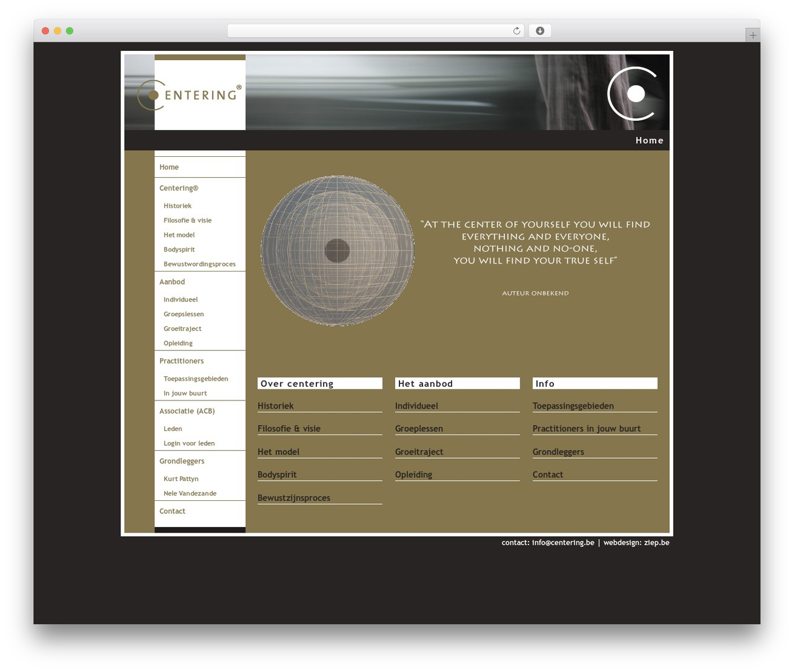Open a new tab with plus button
The height and width of the screenshot is (672, 794).
pos(752,35)
